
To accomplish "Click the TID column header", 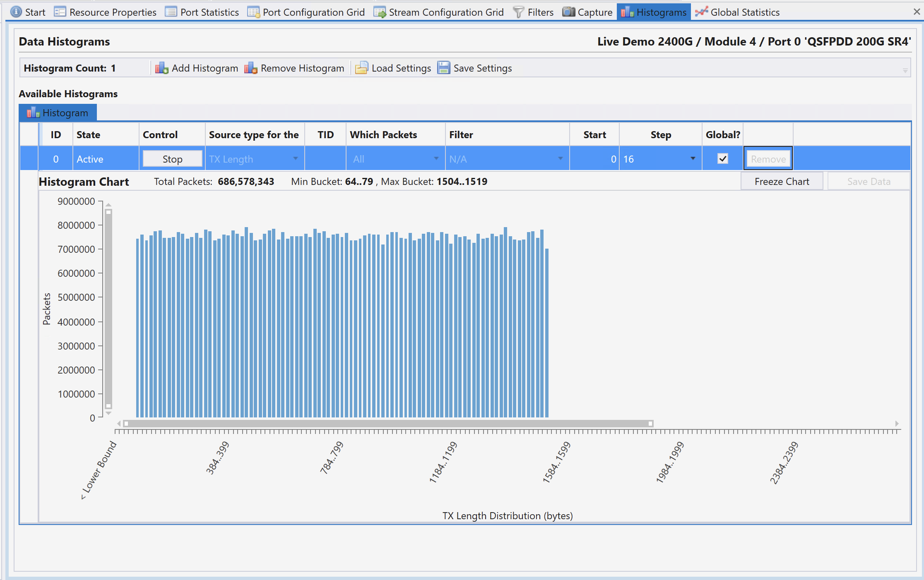I will click(x=325, y=135).
